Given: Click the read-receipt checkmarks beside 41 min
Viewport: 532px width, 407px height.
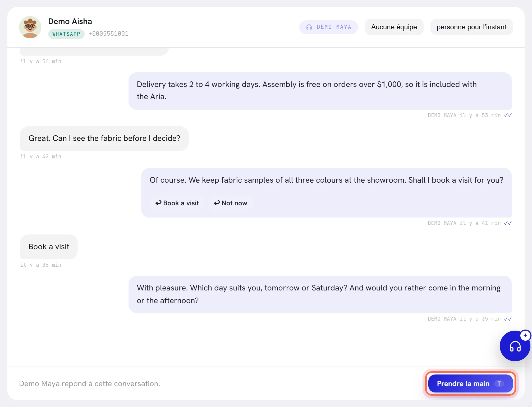Looking at the screenshot, I should [x=508, y=223].
